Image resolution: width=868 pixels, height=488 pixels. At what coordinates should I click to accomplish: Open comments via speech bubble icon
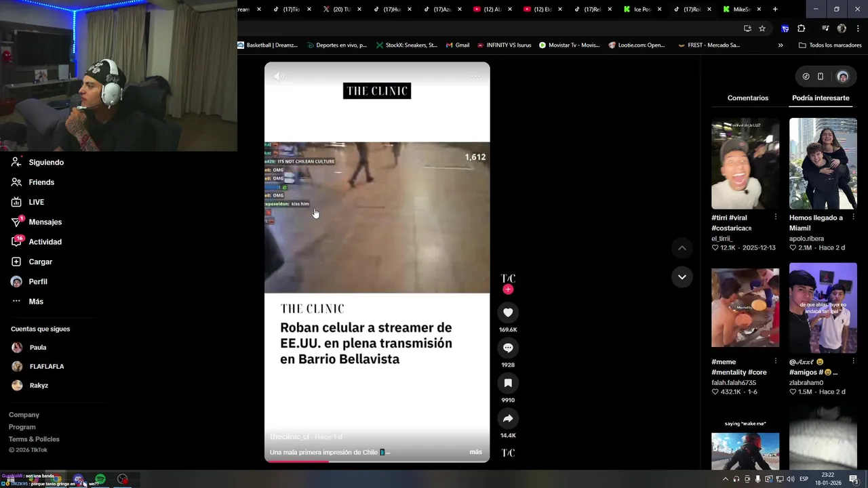[508, 348]
